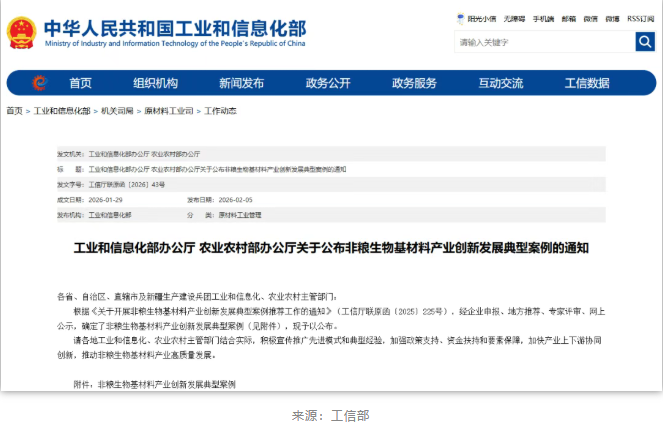This screenshot has height=428, width=663.
Task: Open the 工信数据 navigation item
Action: coord(587,83)
